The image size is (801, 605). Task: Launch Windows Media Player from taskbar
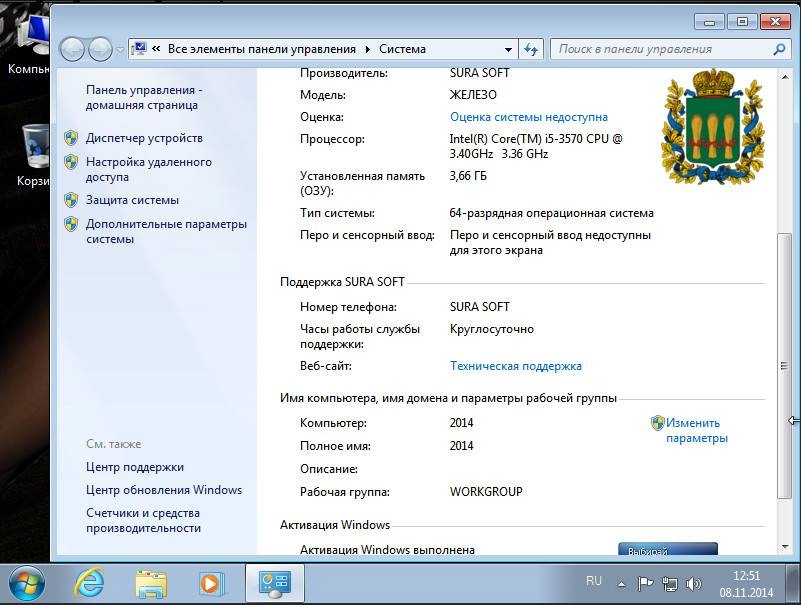[x=211, y=584]
